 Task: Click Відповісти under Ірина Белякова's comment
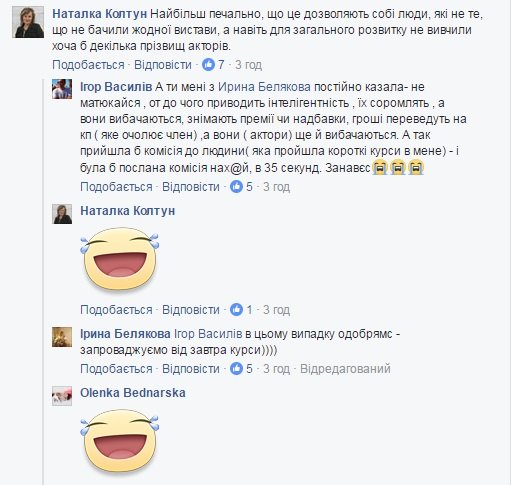click(191, 369)
